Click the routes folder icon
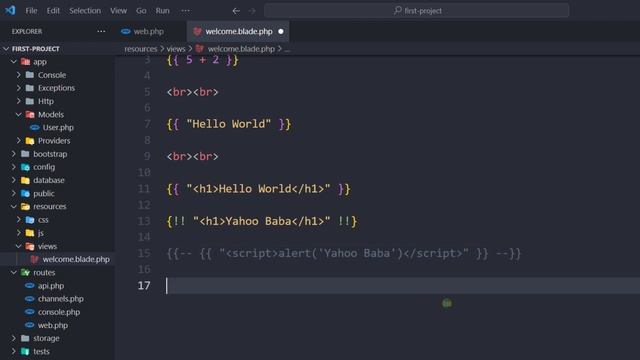 (x=25, y=273)
